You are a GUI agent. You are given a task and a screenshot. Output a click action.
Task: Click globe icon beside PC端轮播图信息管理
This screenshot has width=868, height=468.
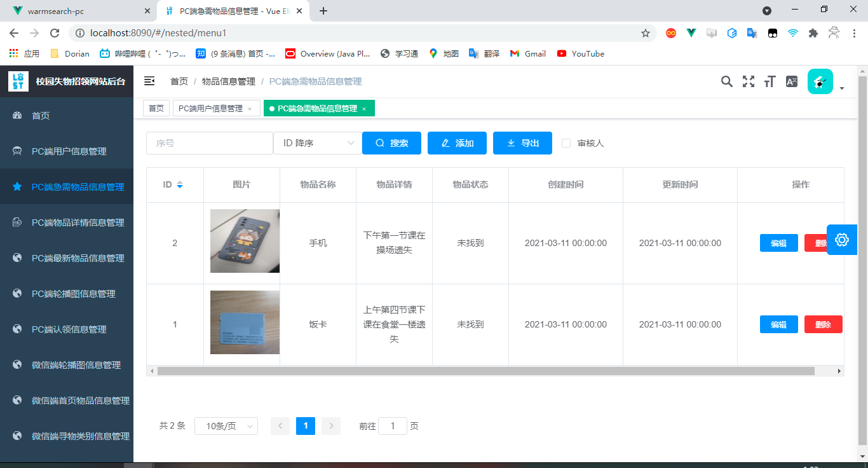coord(18,294)
